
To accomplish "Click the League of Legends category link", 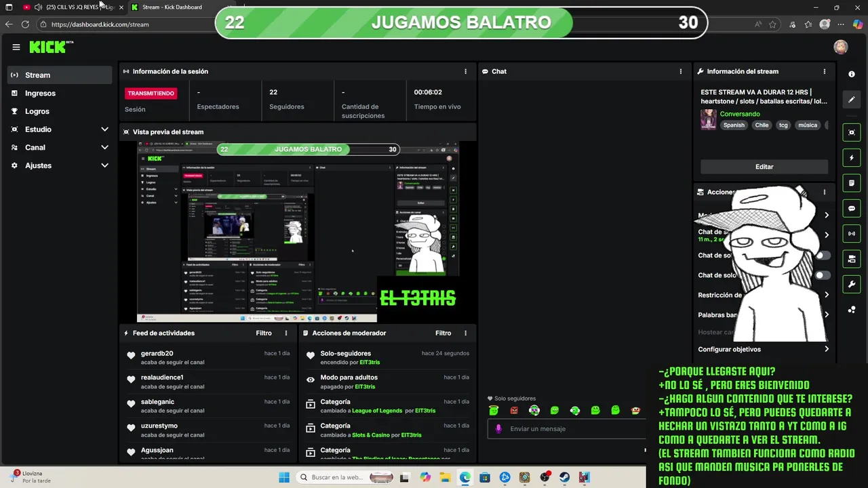I will tap(377, 411).
